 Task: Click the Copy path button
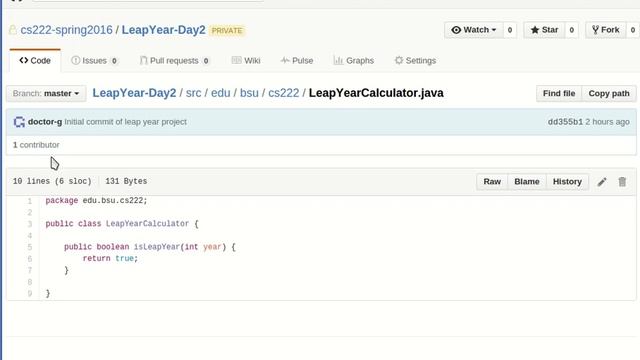pos(609,93)
